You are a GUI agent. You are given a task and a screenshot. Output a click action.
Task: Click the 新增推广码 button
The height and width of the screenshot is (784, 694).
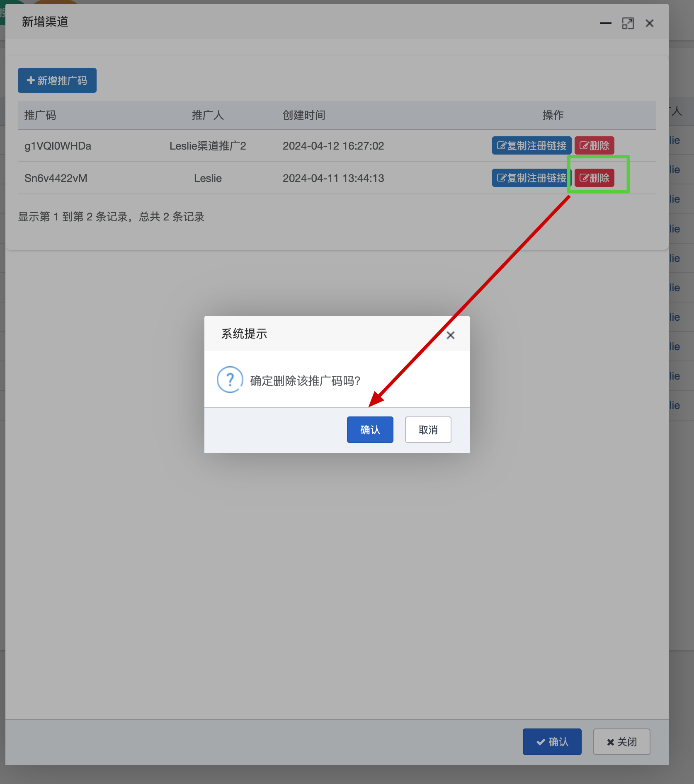click(x=57, y=80)
